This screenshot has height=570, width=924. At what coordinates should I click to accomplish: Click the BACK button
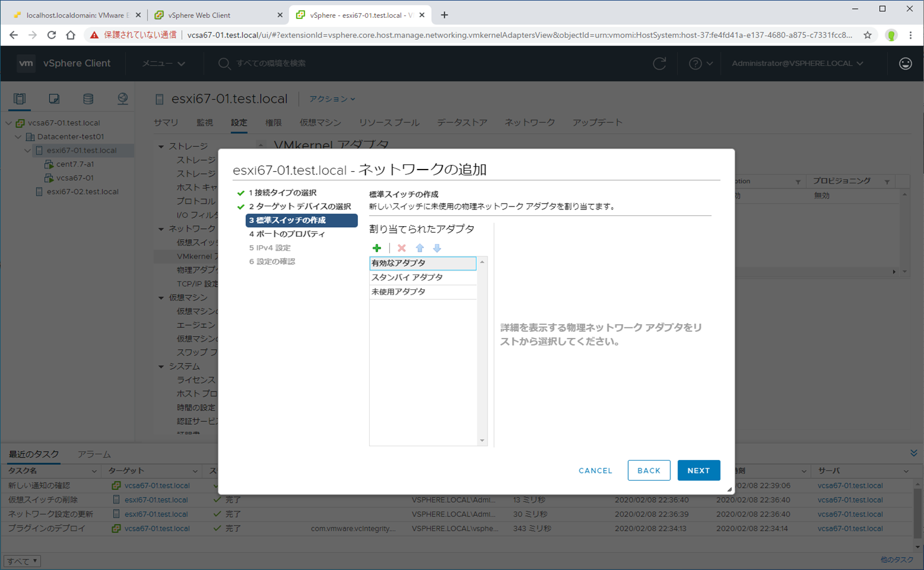pyautogui.click(x=649, y=470)
